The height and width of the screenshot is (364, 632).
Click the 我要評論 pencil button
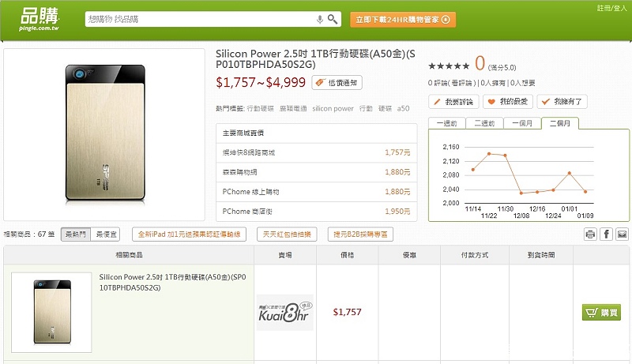pyautogui.click(x=453, y=102)
